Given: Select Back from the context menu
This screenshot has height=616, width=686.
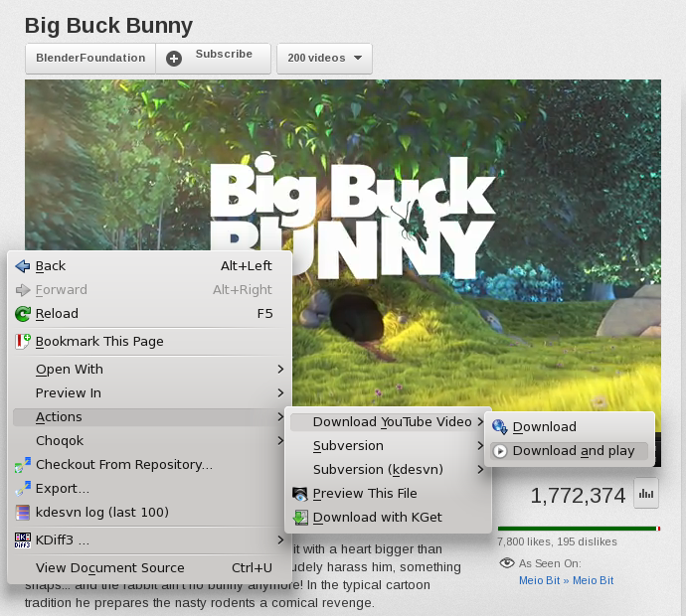Looking at the screenshot, I should click(x=149, y=266).
